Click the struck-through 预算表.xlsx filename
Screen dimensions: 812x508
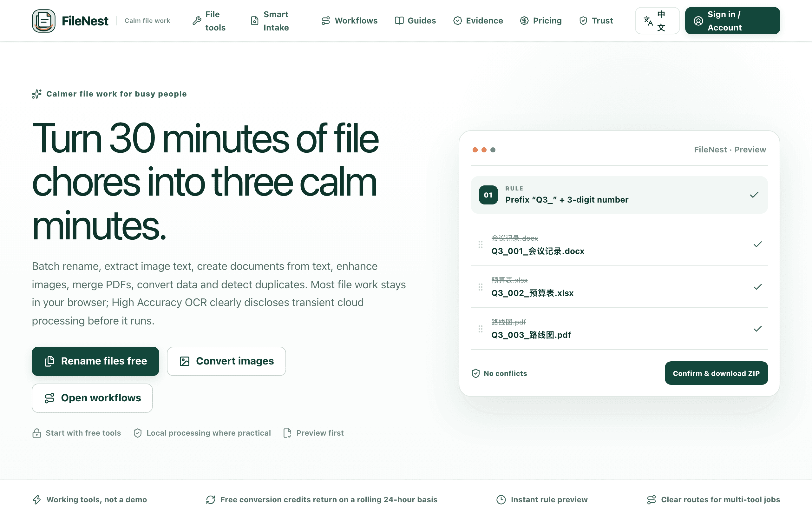pyautogui.click(x=509, y=280)
